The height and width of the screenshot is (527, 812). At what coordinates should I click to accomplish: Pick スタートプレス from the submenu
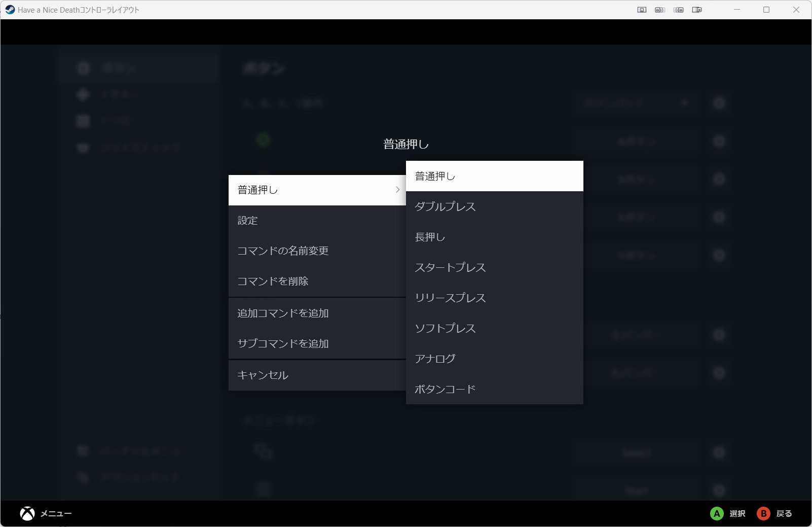[x=494, y=267]
